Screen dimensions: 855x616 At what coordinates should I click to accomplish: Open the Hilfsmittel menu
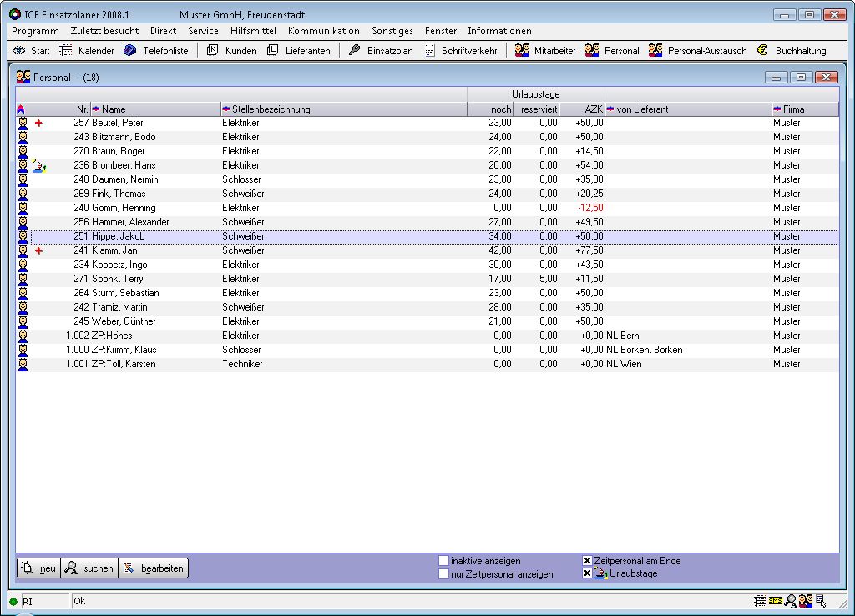tap(253, 31)
